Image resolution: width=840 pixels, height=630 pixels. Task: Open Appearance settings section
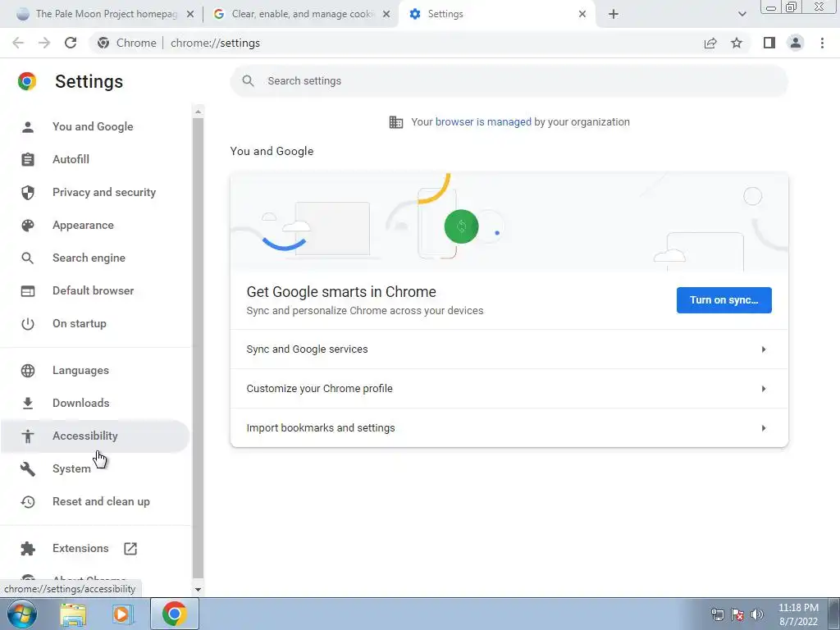coord(95,226)
